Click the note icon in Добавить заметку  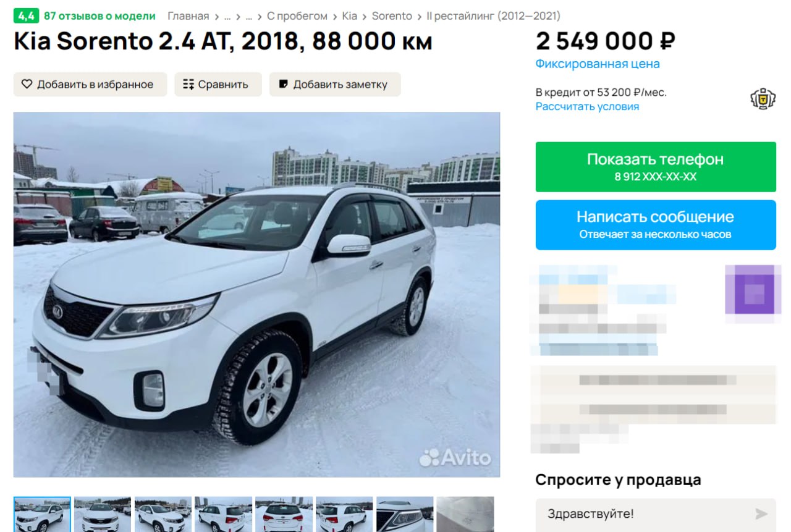pyautogui.click(x=284, y=84)
